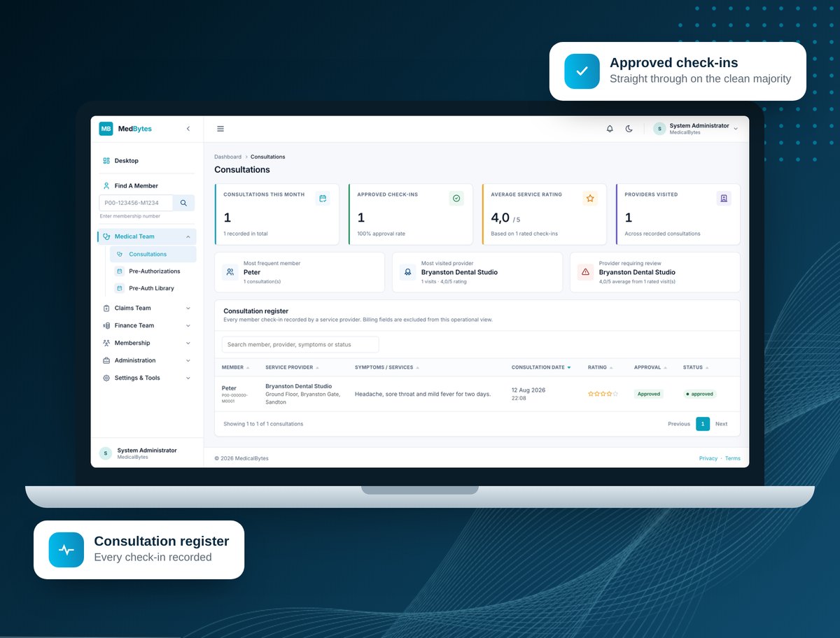Click the check icon on Approved Check-ins card

(x=456, y=199)
